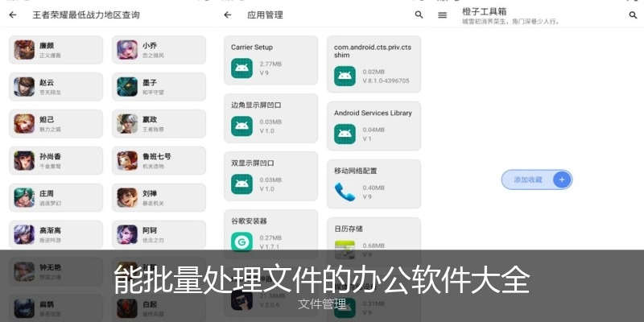Click the 信念之刃 subtitle under 阿轲
Viewport: 644px width, 322px height.
[x=153, y=240]
